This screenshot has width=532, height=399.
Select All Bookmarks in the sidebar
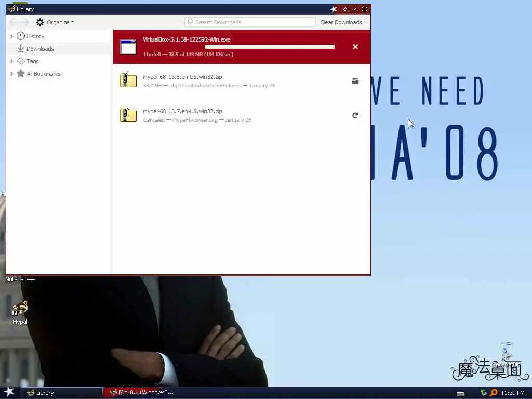coord(59,74)
